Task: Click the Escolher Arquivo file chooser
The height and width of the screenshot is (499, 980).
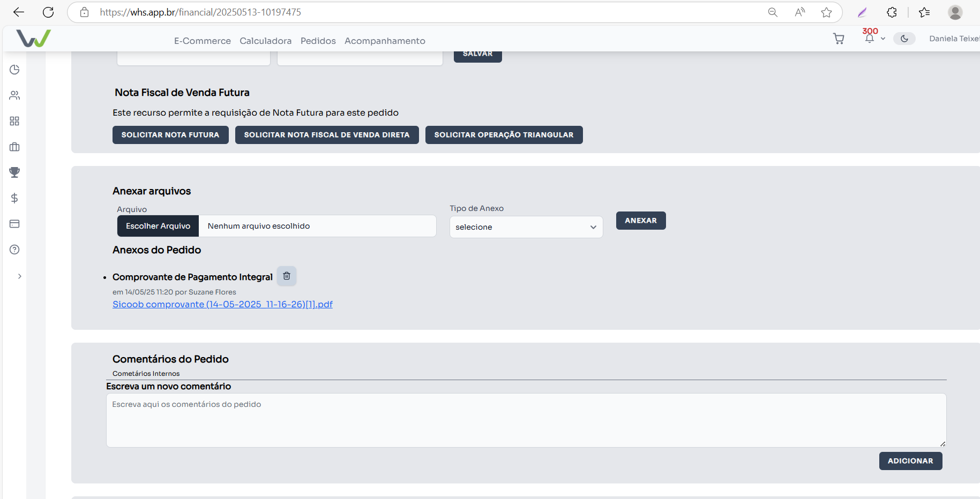Action: coord(158,226)
